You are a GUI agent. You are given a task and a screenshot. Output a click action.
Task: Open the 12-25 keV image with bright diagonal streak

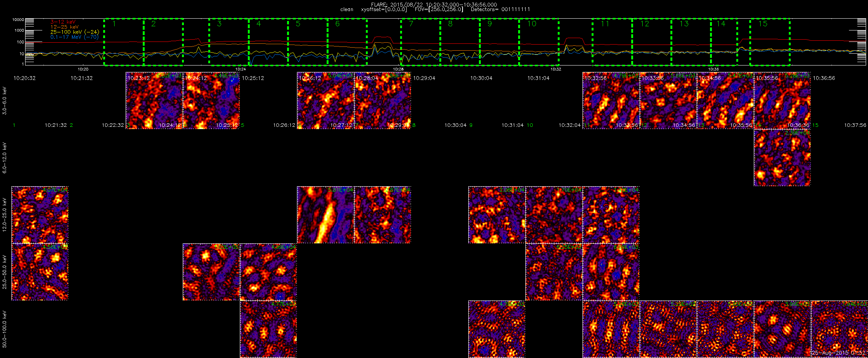pyautogui.click(x=325, y=215)
